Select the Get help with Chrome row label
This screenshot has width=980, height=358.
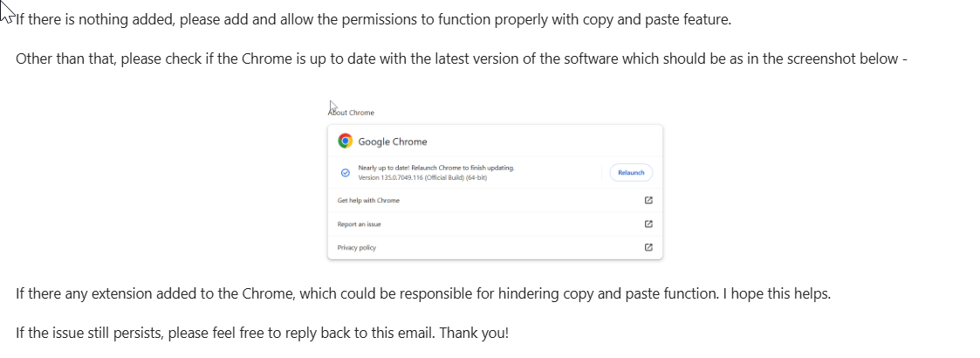[368, 200]
